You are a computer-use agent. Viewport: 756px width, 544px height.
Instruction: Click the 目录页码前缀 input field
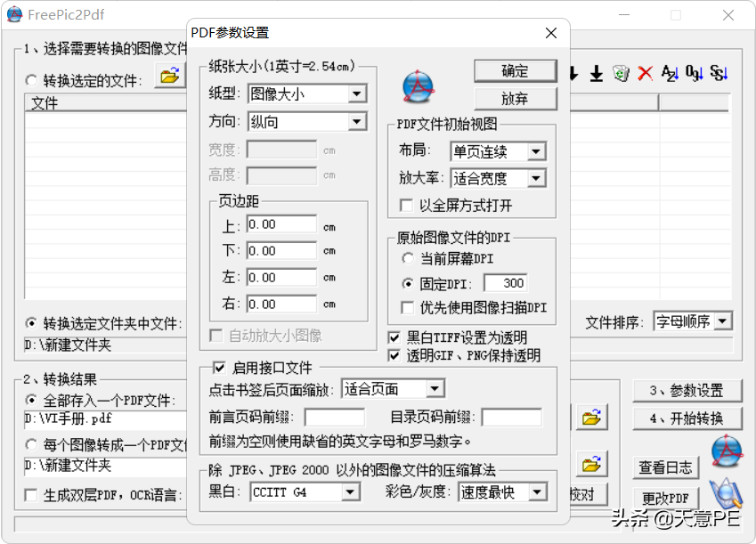[512, 418]
